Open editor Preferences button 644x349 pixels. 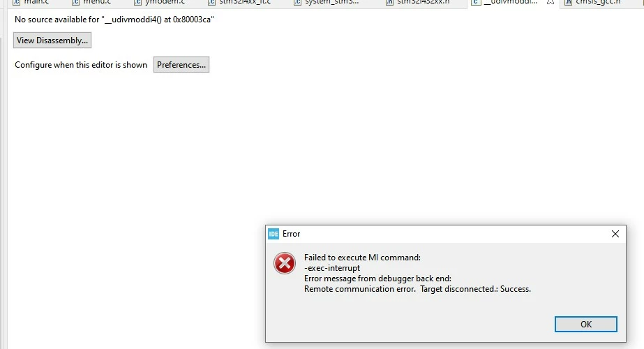click(x=181, y=64)
